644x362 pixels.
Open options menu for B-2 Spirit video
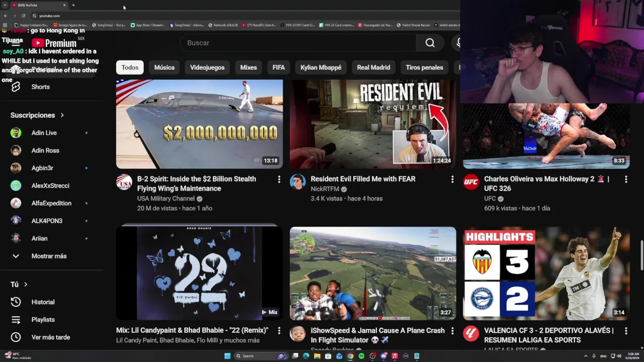(x=279, y=179)
